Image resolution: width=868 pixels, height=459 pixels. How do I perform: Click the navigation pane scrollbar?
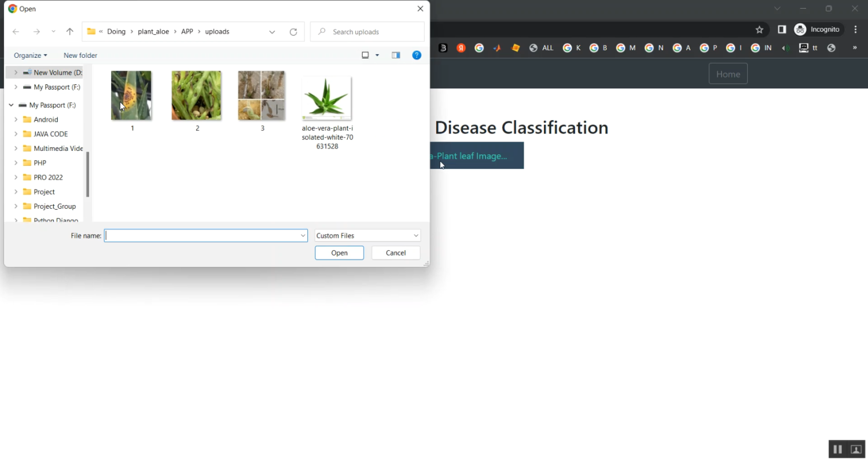point(87,174)
